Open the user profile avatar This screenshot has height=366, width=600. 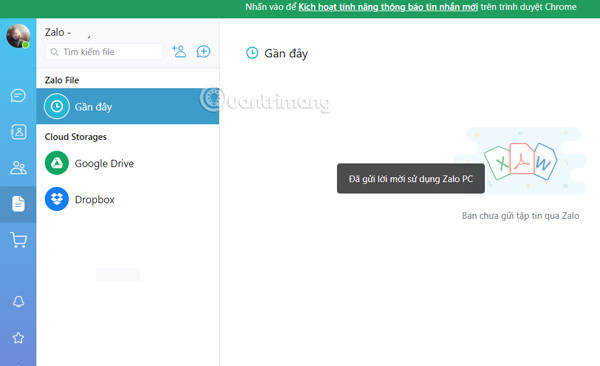18,36
